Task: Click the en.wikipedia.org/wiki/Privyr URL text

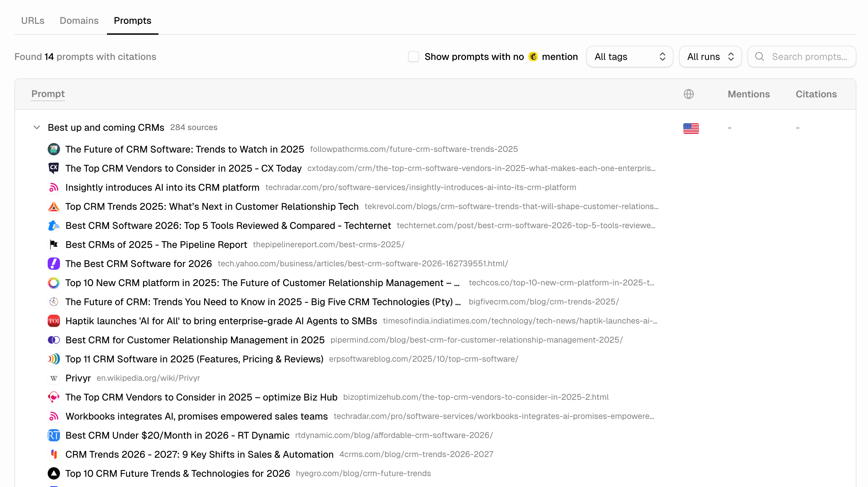Action: [x=148, y=378]
